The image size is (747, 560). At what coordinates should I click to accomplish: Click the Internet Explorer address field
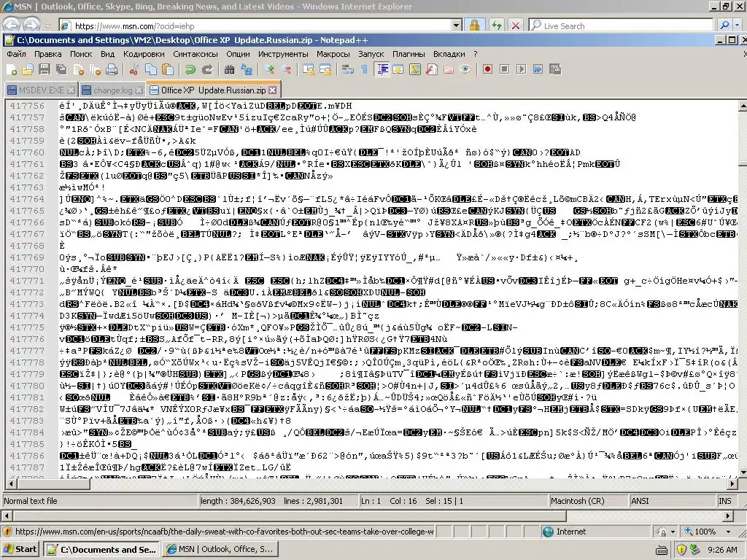coord(262,26)
